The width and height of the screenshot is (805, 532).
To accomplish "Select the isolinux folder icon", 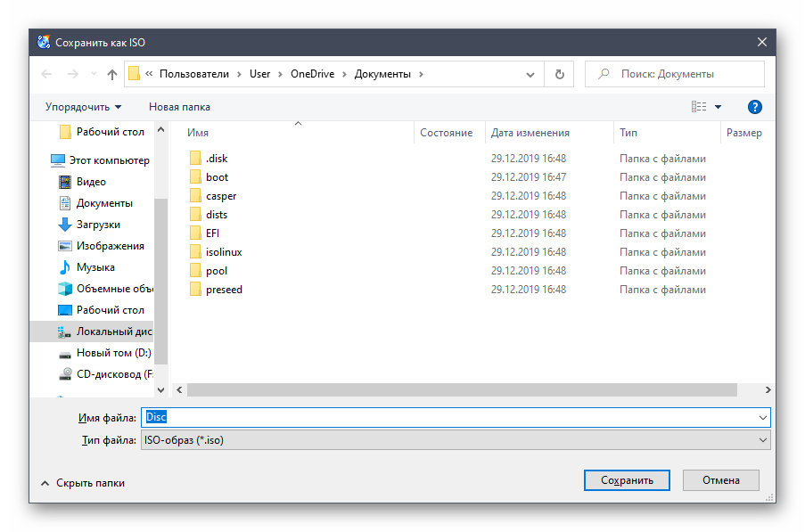I will click(196, 252).
